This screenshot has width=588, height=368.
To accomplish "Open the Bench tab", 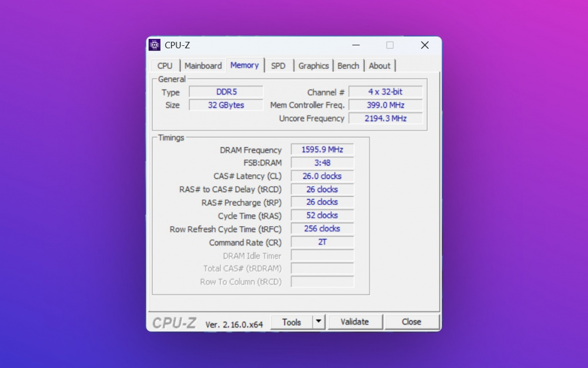I will [x=348, y=66].
